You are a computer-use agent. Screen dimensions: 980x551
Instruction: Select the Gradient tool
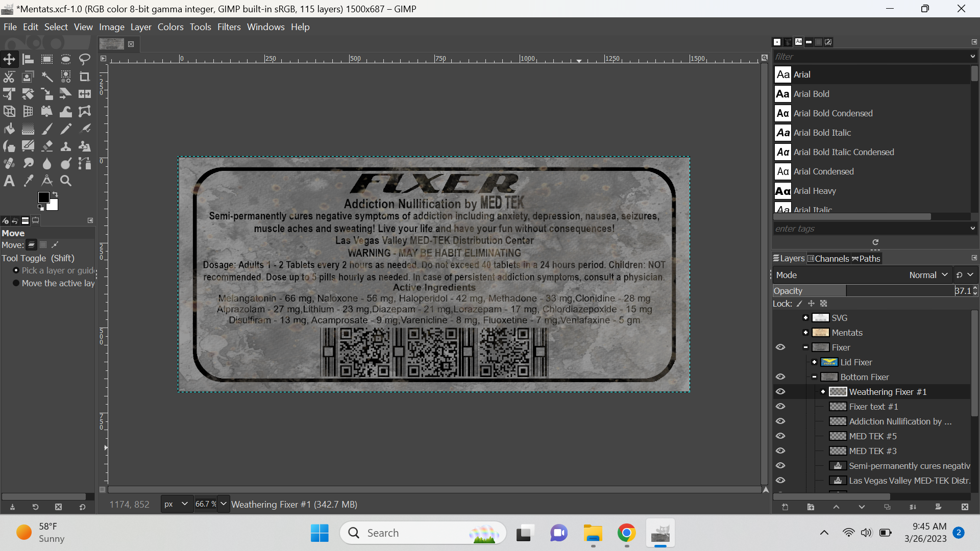tap(28, 129)
